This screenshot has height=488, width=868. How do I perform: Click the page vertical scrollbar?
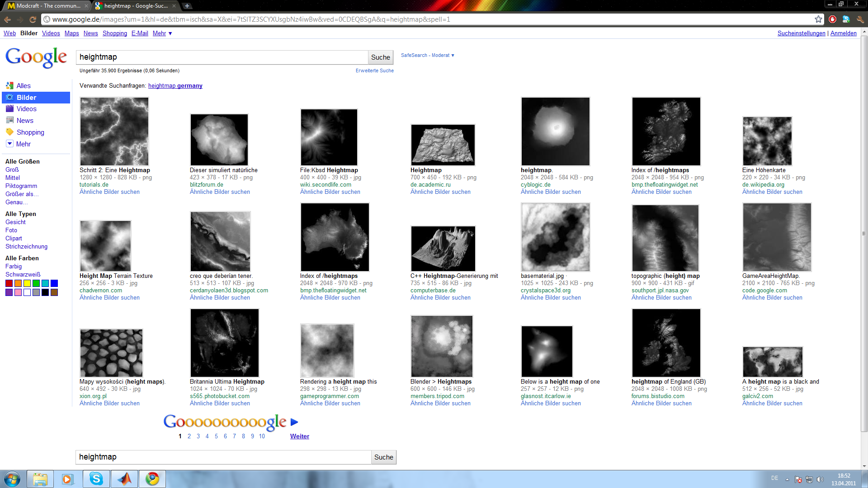point(864,235)
